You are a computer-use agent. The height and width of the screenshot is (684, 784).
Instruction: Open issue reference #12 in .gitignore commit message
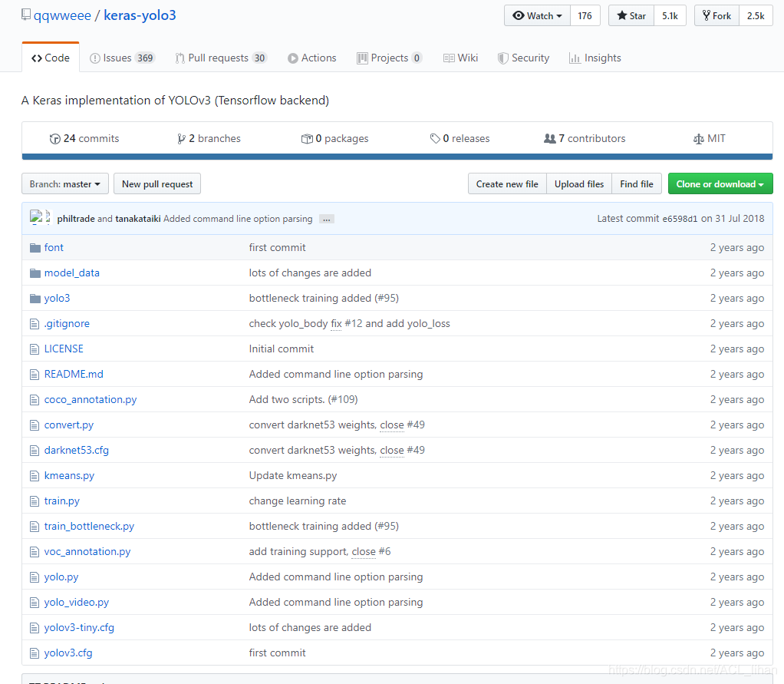pos(354,324)
